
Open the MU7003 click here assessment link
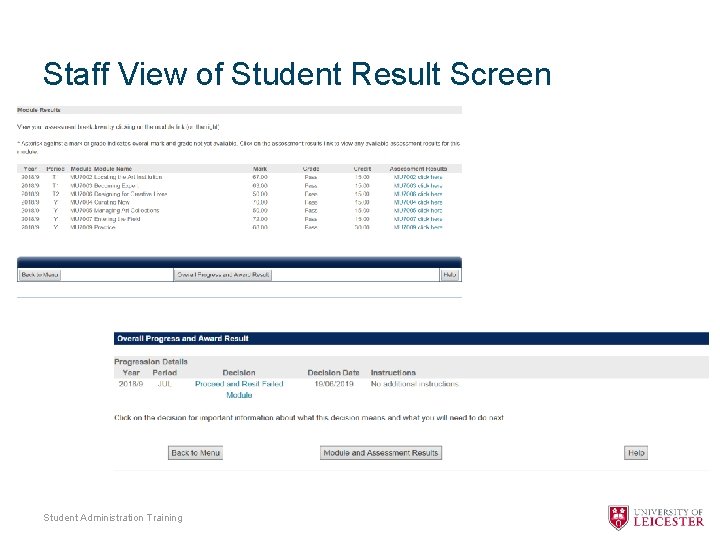tap(418, 186)
